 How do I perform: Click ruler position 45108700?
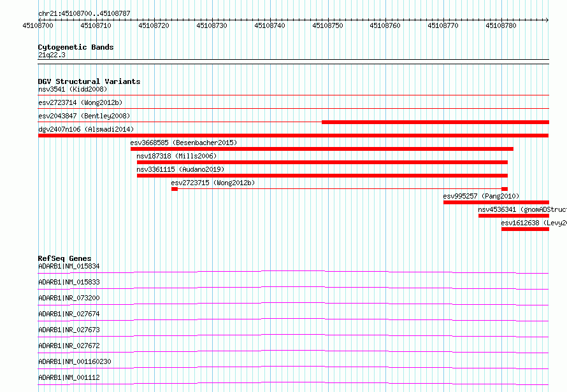click(38, 25)
